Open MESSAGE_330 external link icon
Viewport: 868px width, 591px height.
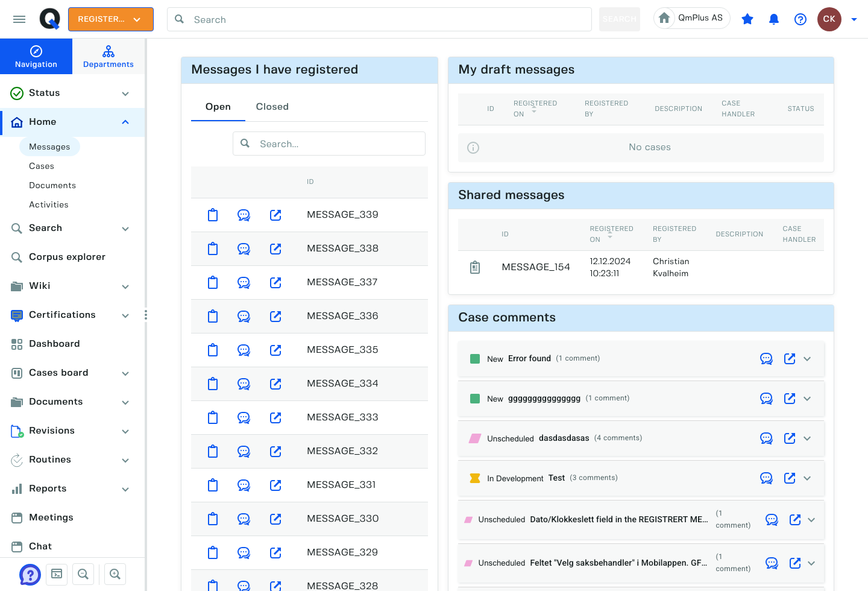click(275, 519)
